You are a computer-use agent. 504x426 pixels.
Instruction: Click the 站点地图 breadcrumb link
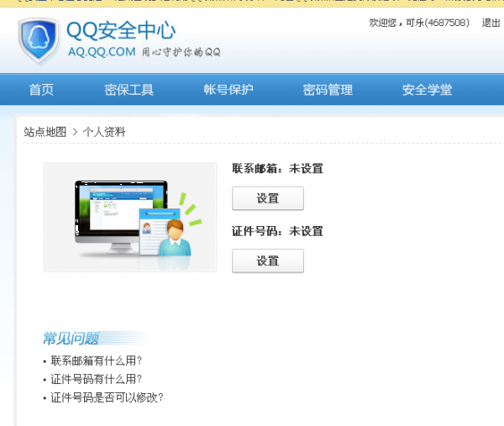(45, 132)
